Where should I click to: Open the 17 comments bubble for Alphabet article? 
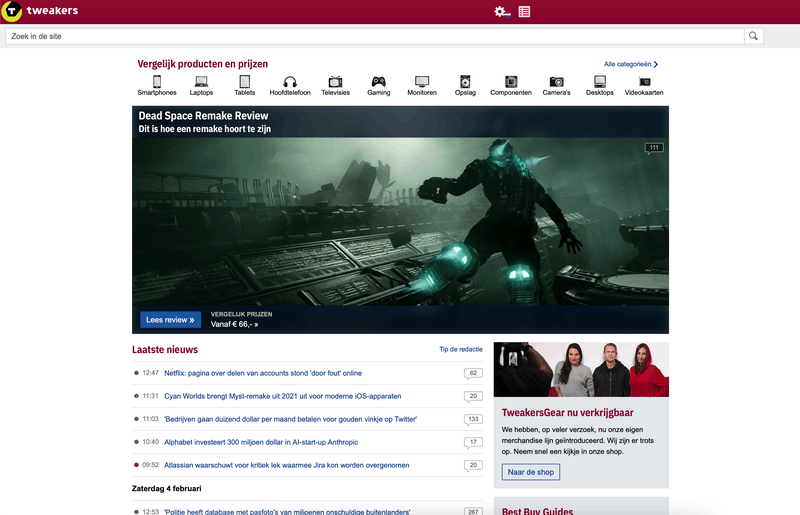tap(473, 443)
